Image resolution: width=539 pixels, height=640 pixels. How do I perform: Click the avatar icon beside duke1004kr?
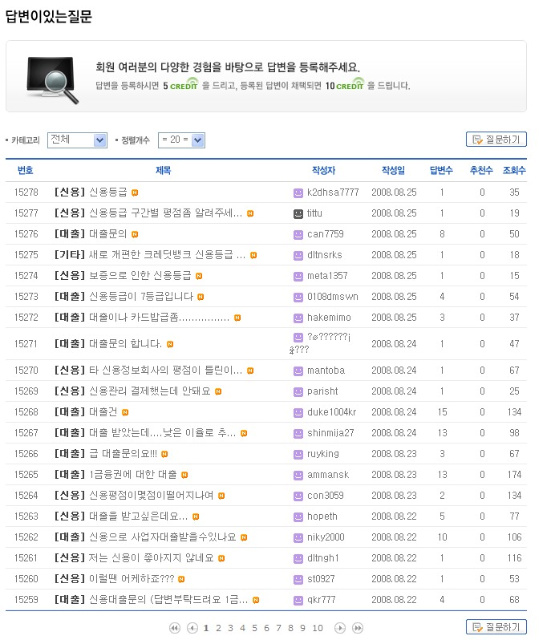pyautogui.click(x=298, y=412)
